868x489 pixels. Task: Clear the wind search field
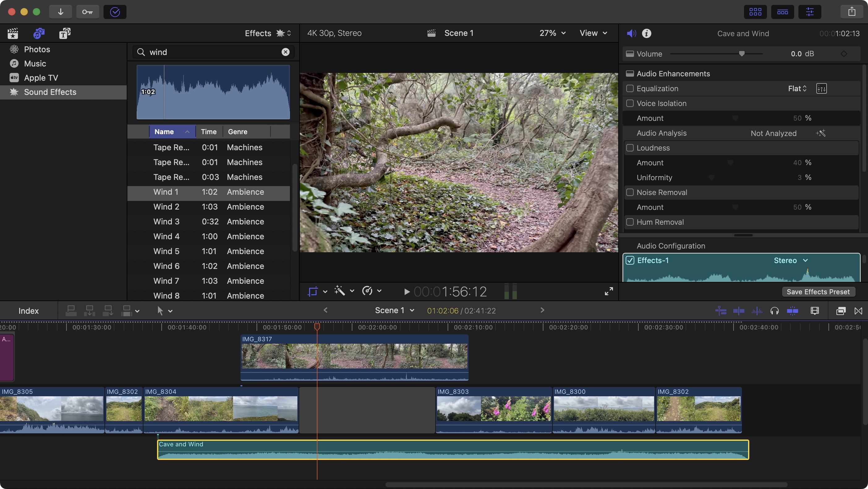click(x=285, y=52)
